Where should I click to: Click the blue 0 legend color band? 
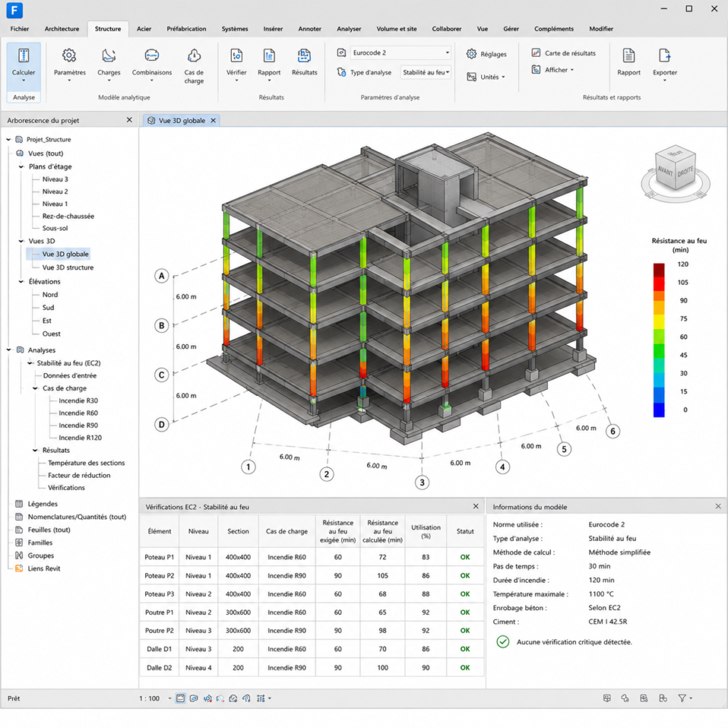(658, 410)
